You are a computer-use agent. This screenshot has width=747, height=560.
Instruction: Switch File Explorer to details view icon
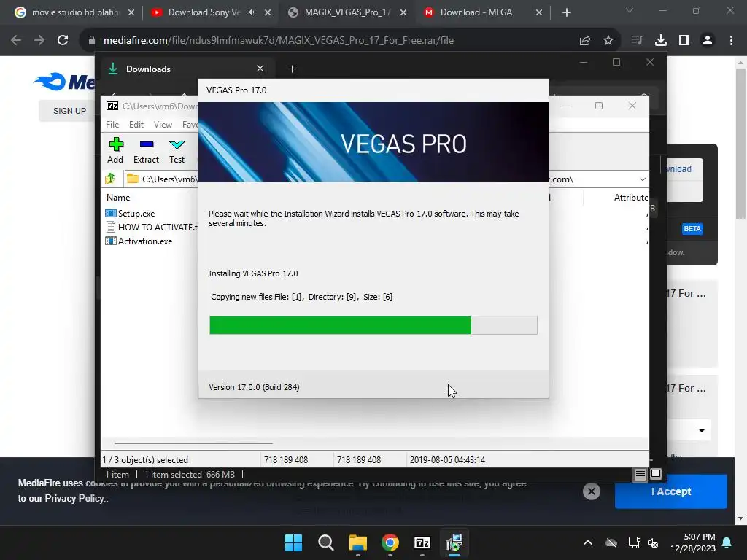point(640,474)
